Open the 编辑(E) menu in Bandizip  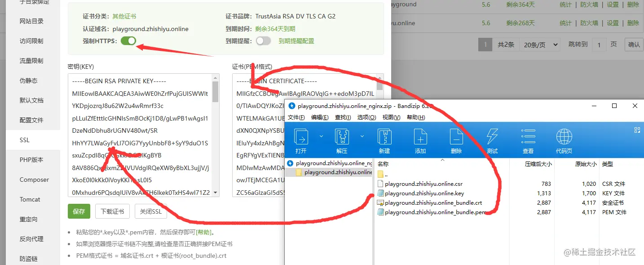click(320, 117)
